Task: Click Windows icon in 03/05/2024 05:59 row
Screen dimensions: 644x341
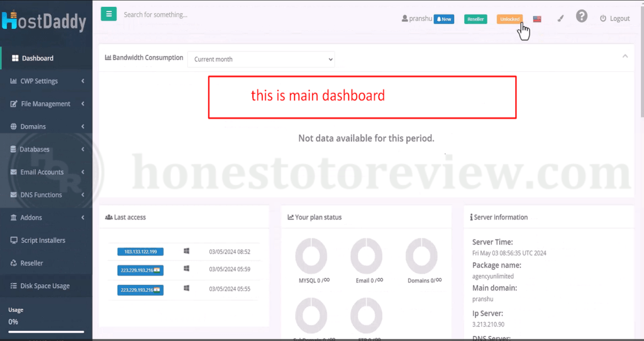Action: tap(186, 268)
